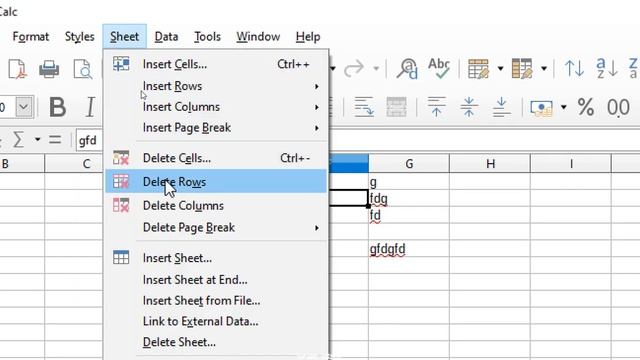Click the Sum sigma icon
This screenshot has height=360, width=640.
click(18, 140)
